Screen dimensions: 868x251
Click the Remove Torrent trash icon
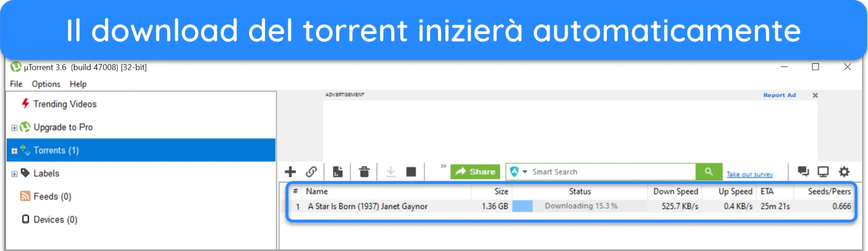tap(364, 172)
